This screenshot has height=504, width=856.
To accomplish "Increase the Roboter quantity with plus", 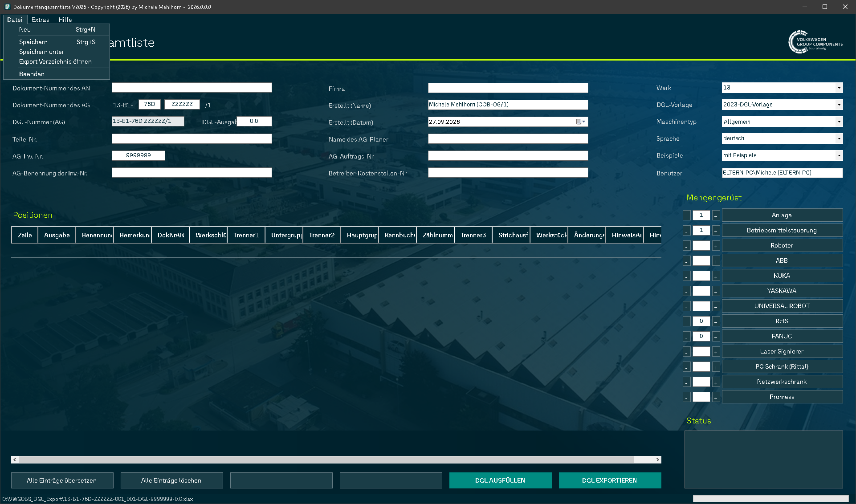I will pos(716,246).
